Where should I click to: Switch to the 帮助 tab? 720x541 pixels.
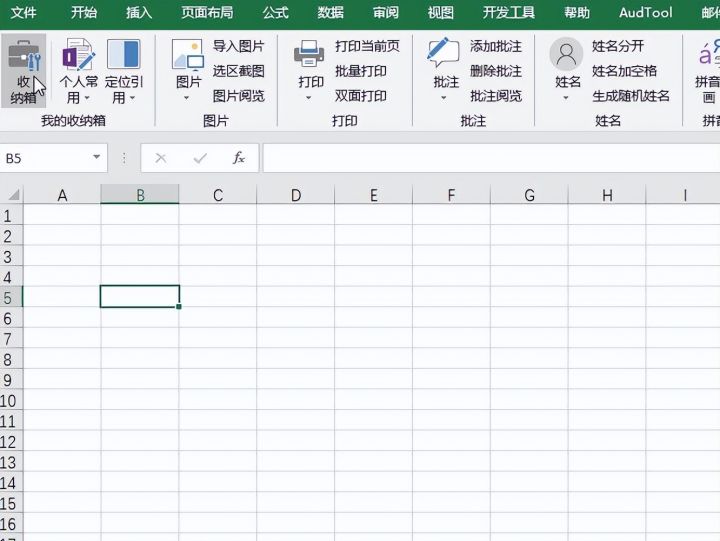[577, 12]
